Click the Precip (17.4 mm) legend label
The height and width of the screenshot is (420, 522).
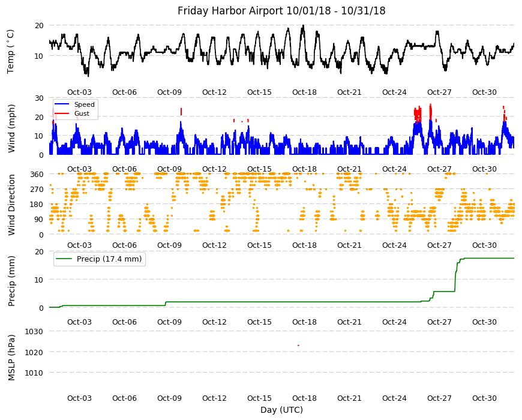(109, 259)
